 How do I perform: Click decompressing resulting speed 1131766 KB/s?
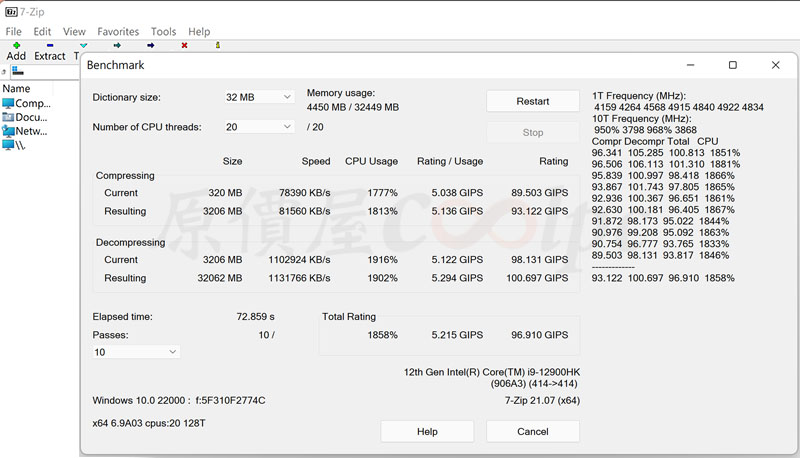[299, 278]
